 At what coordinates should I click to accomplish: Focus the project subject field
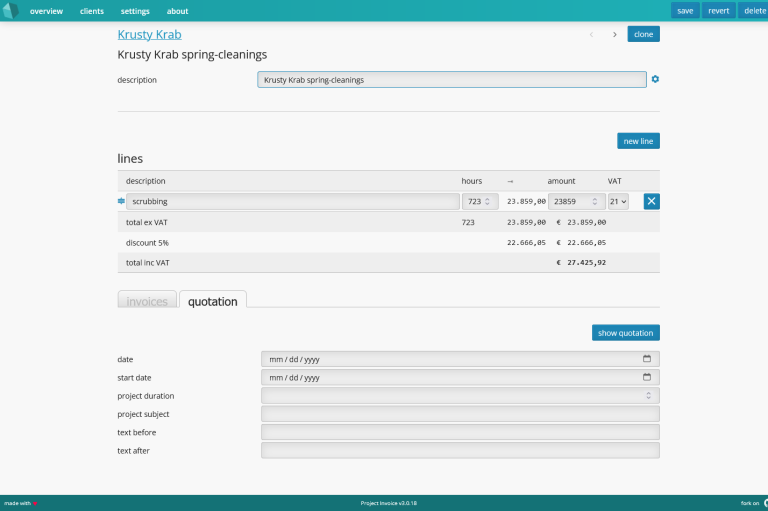(x=460, y=414)
